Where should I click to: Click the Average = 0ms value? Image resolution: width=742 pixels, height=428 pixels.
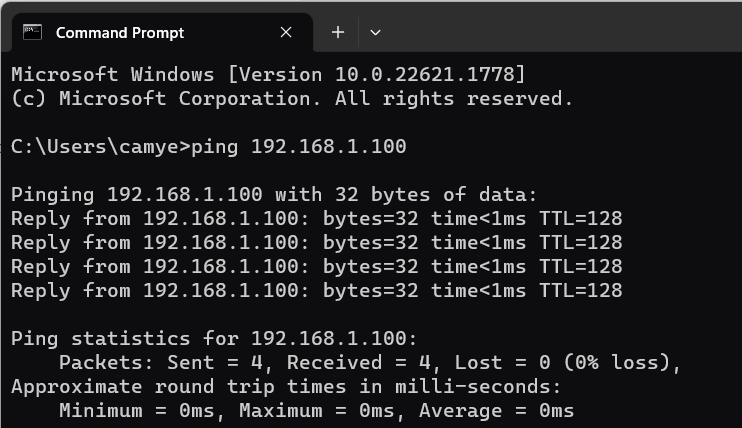496,410
